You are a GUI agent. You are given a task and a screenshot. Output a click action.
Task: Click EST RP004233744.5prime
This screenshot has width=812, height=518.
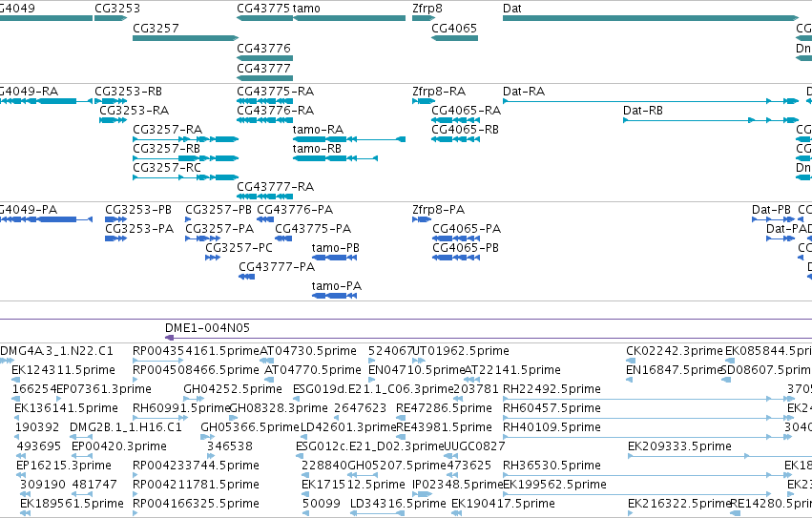(x=196, y=466)
